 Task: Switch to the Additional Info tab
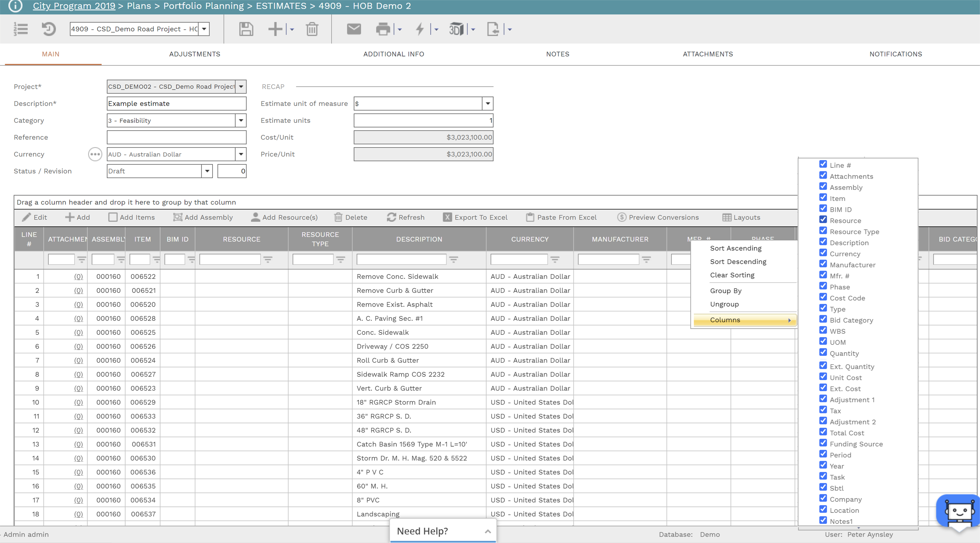click(394, 54)
